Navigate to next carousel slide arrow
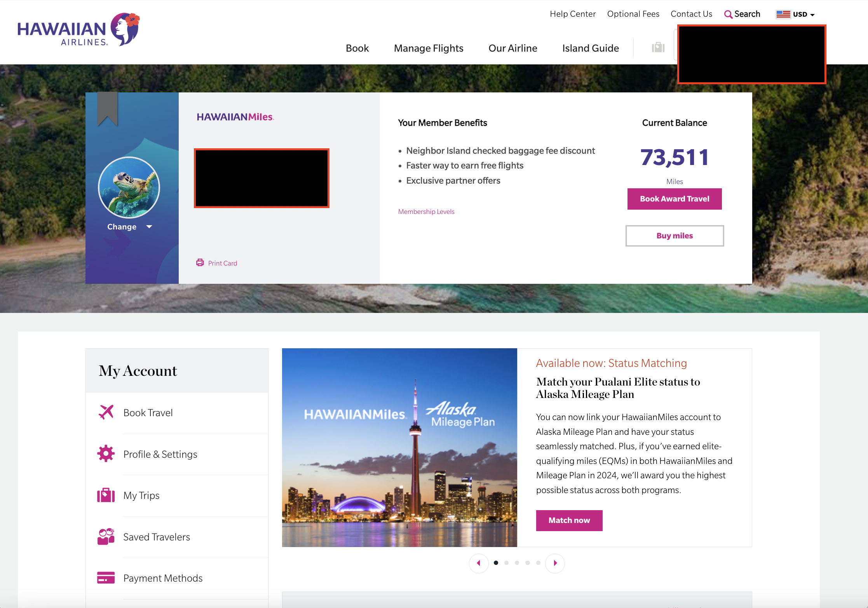 tap(555, 563)
